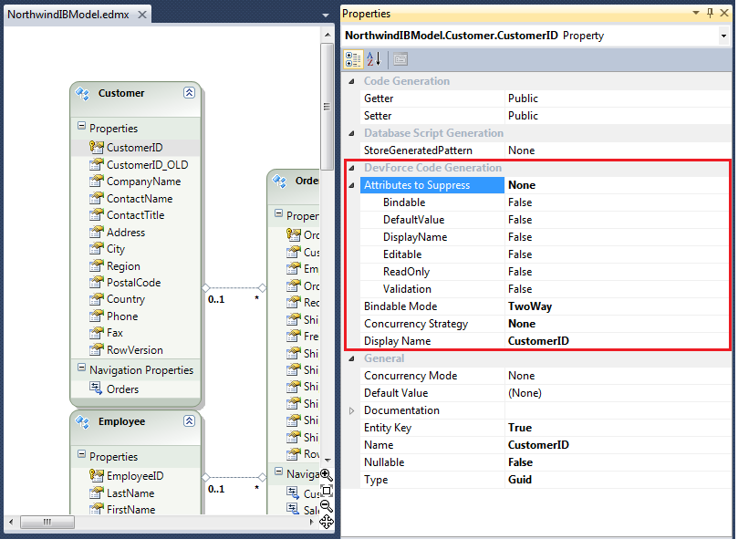Close the NorthwindIBModel.edmx tab
Viewport: 738px width, 560px height.
(x=141, y=15)
